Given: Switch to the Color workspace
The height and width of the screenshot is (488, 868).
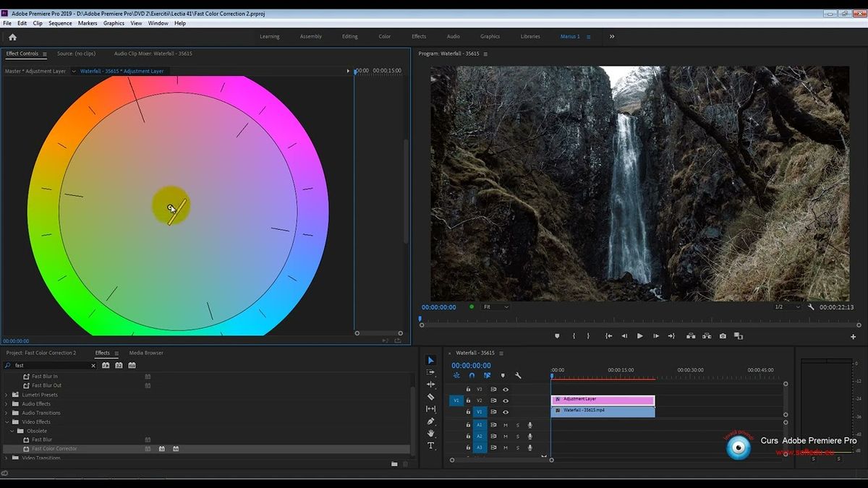Looking at the screenshot, I should (385, 37).
